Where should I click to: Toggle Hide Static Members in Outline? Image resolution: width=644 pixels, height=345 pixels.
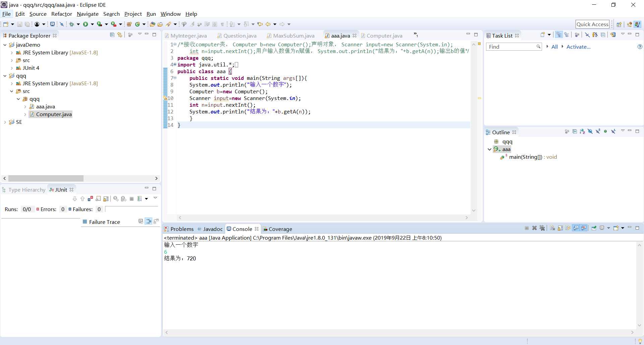tap(598, 131)
